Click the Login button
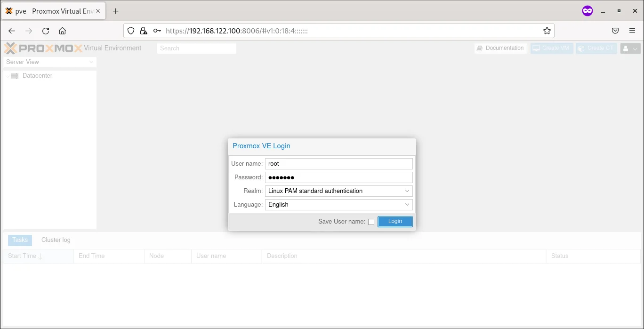This screenshot has width=644, height=329. [395, 222]
